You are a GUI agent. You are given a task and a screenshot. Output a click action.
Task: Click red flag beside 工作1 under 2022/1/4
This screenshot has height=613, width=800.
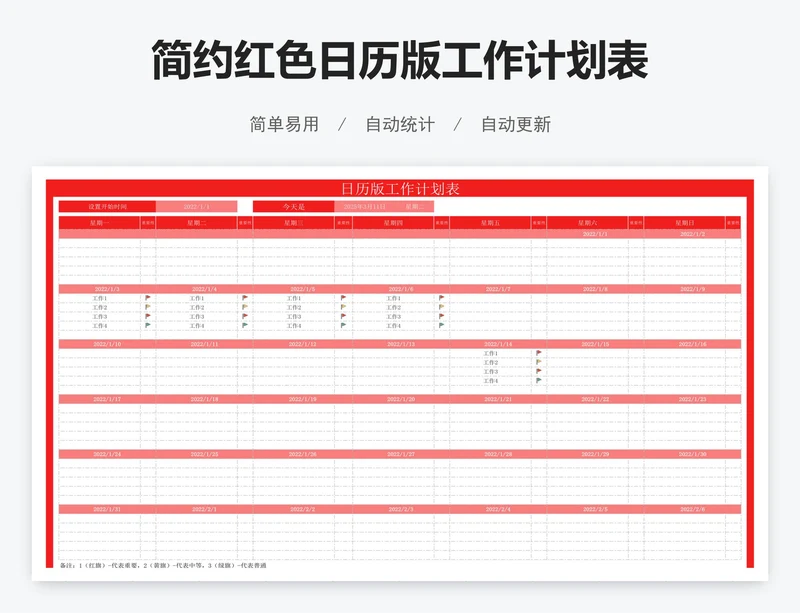245,298
